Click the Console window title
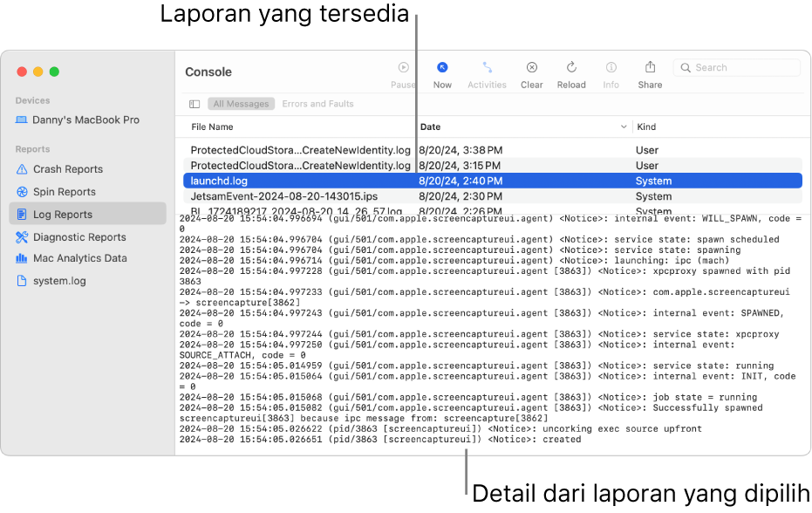812x513 pixels. [x=208, y=72]
